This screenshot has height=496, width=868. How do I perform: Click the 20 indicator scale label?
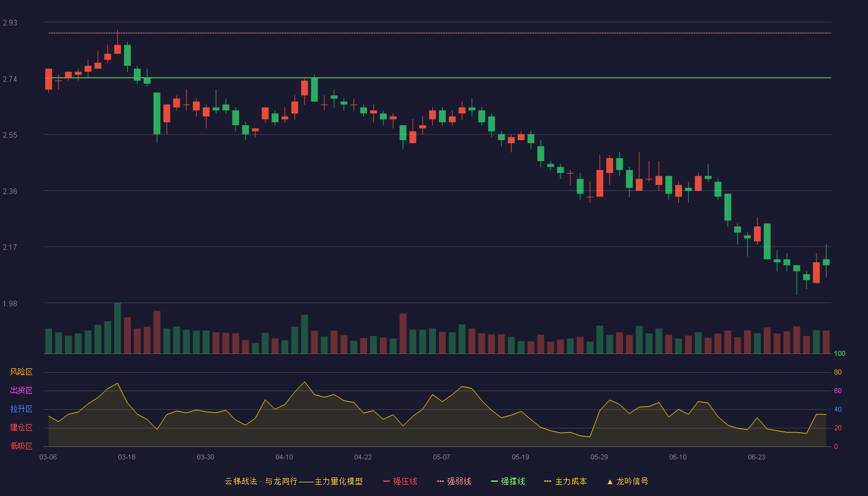pos(838,428)
